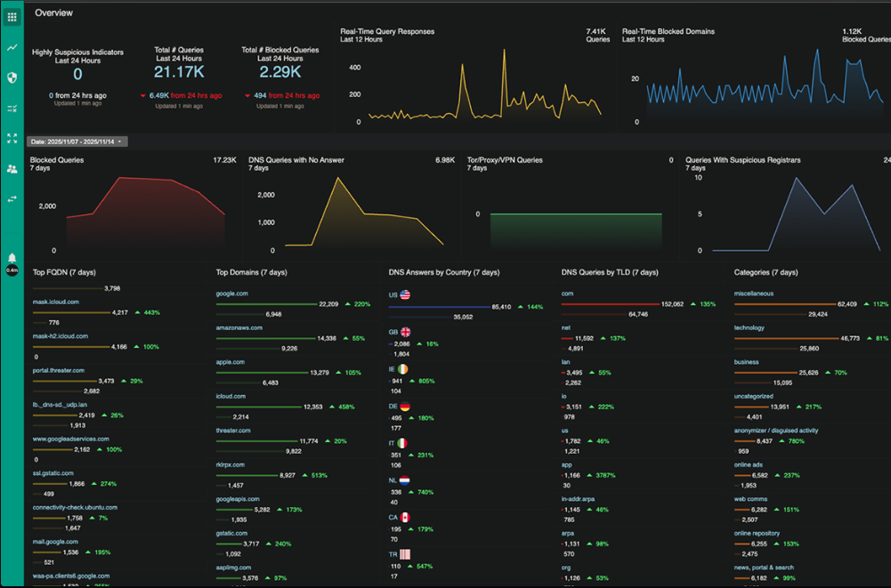Select amazonaws.com in Top Domains
The width and height of the screenshot is (891, 588).
[x=239, y=327]
